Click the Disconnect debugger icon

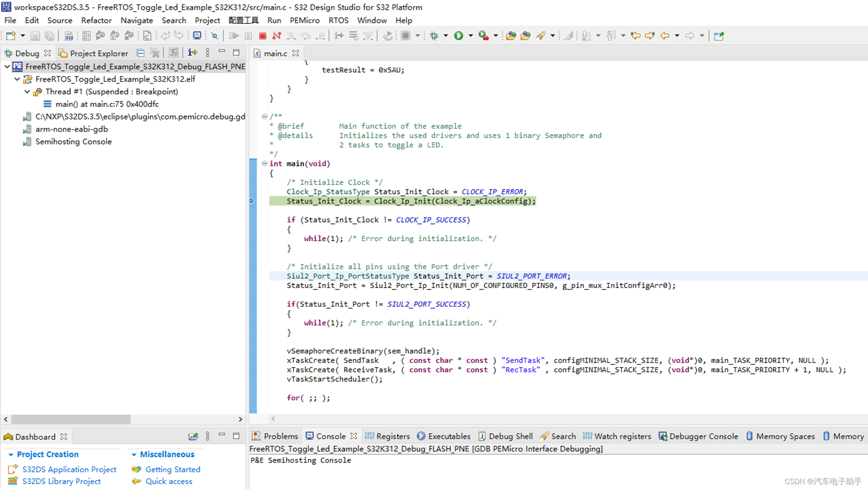[277, 36]
